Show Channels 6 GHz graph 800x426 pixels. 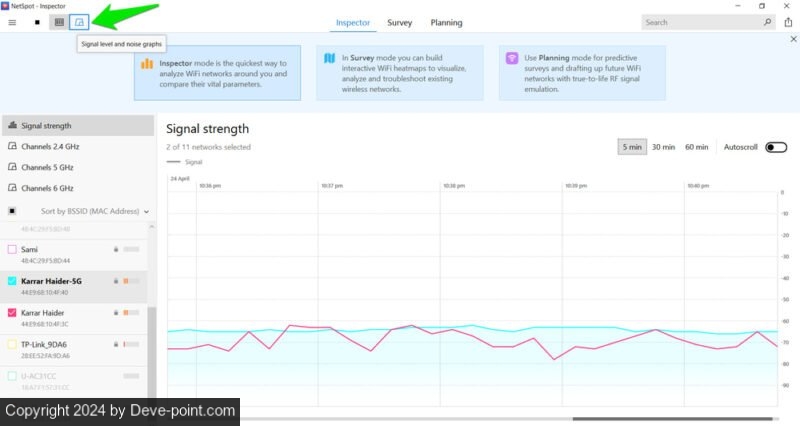pos(47,188)
